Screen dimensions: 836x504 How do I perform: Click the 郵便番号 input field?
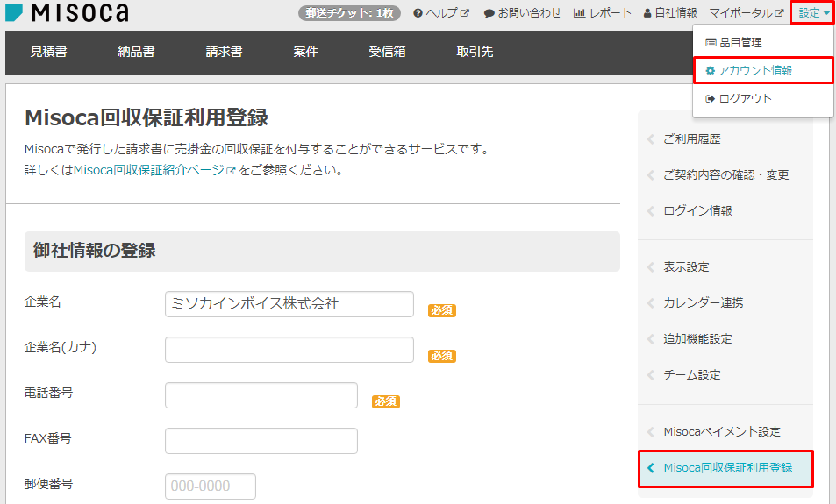pyautogui.click(x=211, y=486)
